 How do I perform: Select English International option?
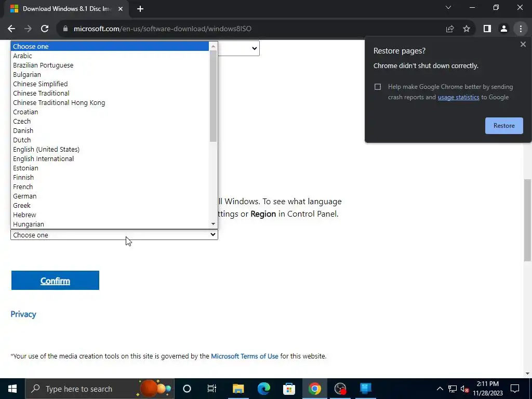pos(110,159)
